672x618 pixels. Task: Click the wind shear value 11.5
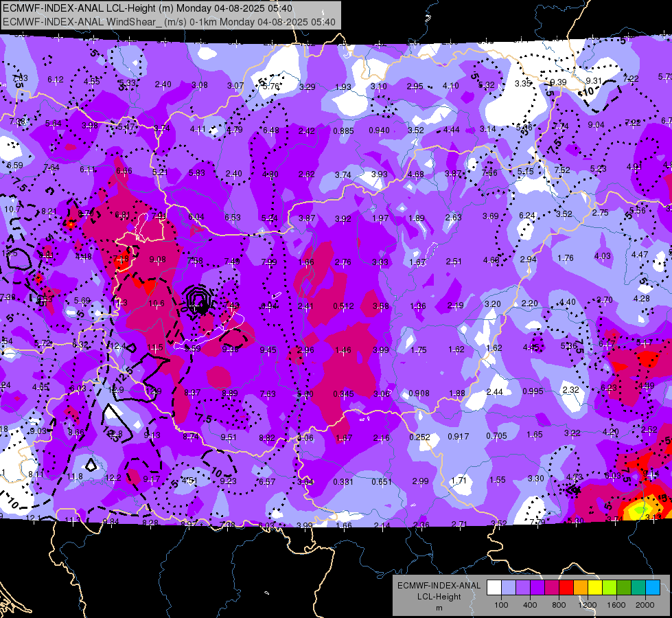[x=154, y=347]
